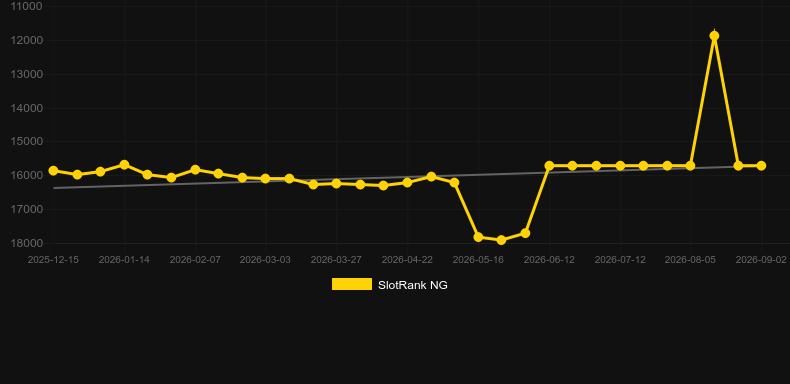Viewport: 790px width, 384px height.
Task: Click the '17000' y-axis label
Action: [x=26, y=209]
